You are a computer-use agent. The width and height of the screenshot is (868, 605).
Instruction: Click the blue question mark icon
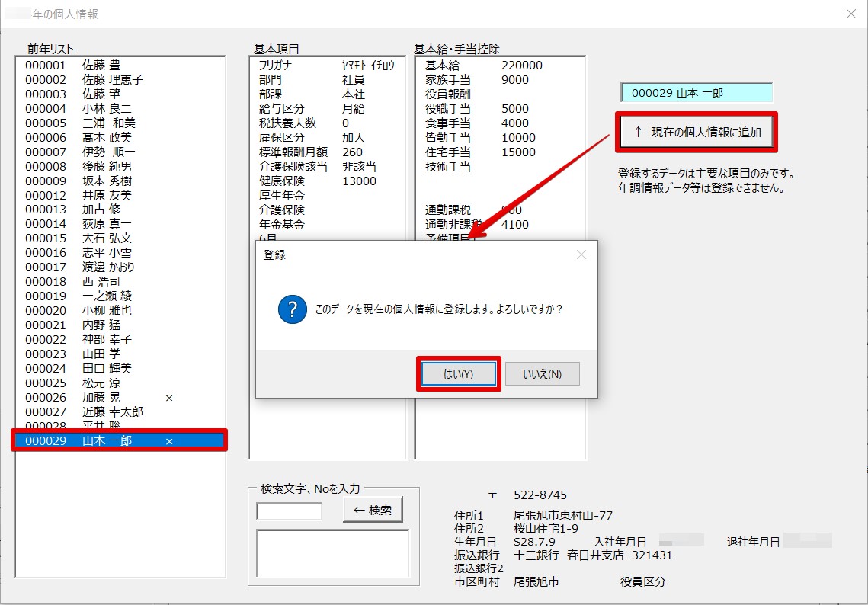(x=293, y=310)
